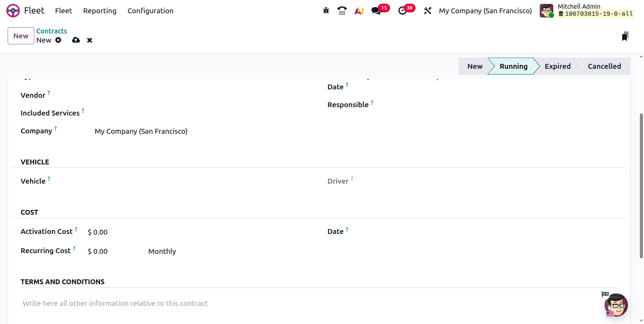Screen dimensions: 644x324
Task: Save record with cloud upload icon
Action: [76, 40]
